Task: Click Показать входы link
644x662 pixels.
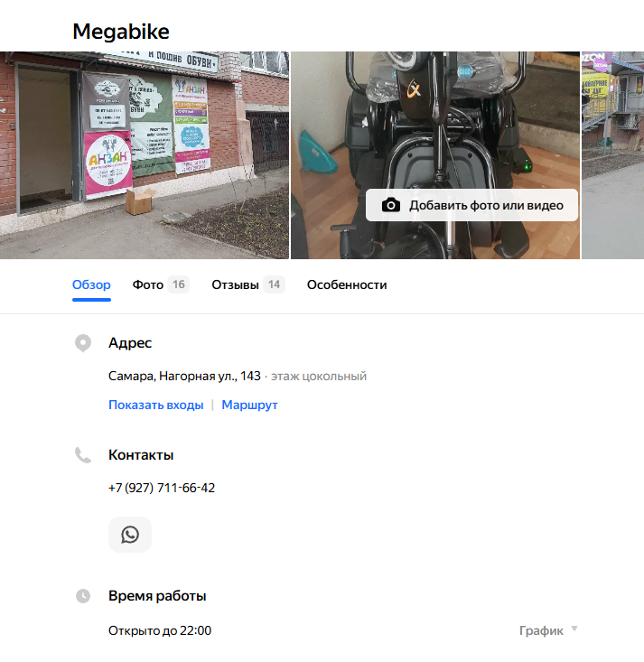Action: pyautogui.click(x=156, y=405)
